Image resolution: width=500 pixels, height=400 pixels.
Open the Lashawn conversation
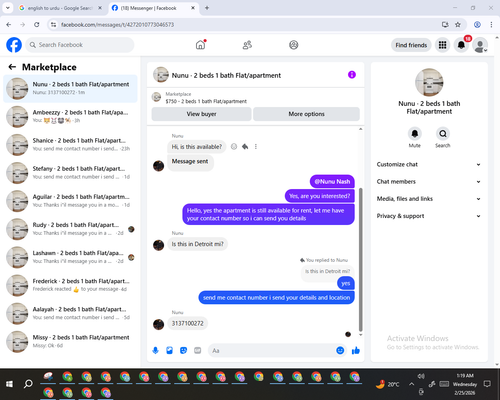[70, 257]
